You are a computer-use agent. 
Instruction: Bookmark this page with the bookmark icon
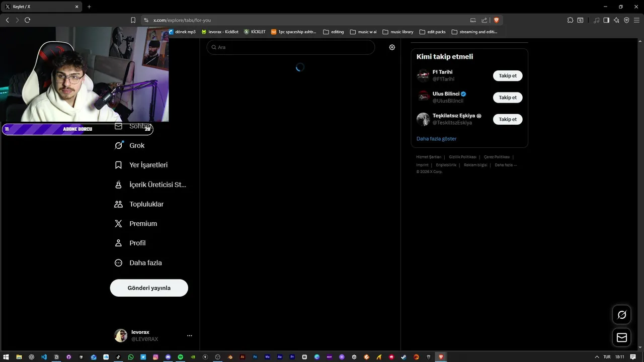133,20
